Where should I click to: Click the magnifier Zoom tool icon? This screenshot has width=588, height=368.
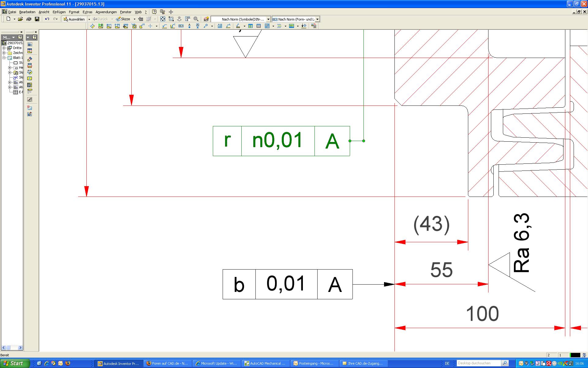[196, 19]
